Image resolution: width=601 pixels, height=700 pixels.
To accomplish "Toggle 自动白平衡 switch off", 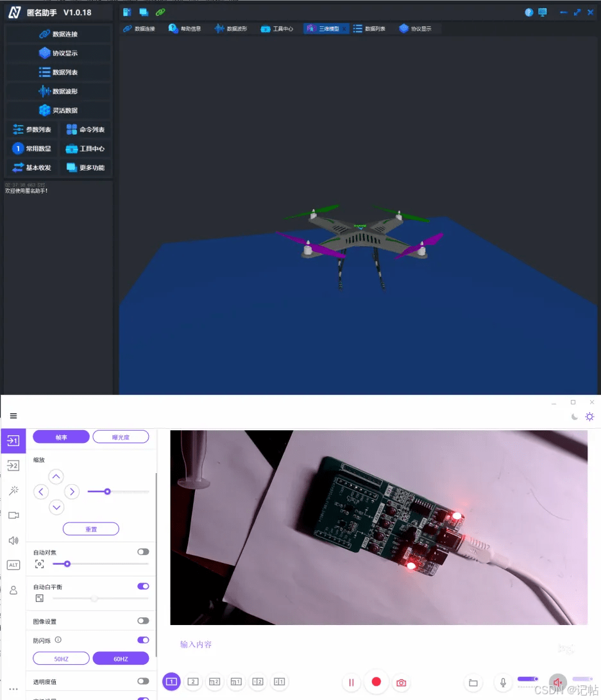I will [x=143, y=586].
